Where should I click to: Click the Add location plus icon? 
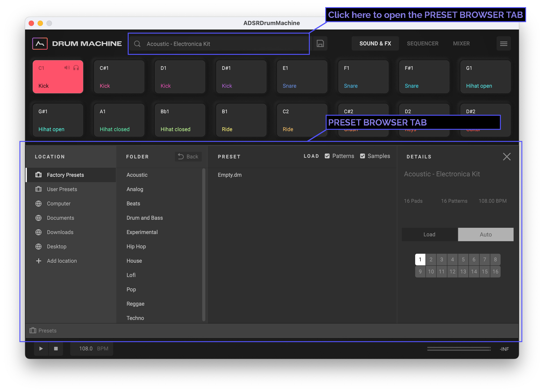pyautogui.click(x=39, y=261)
